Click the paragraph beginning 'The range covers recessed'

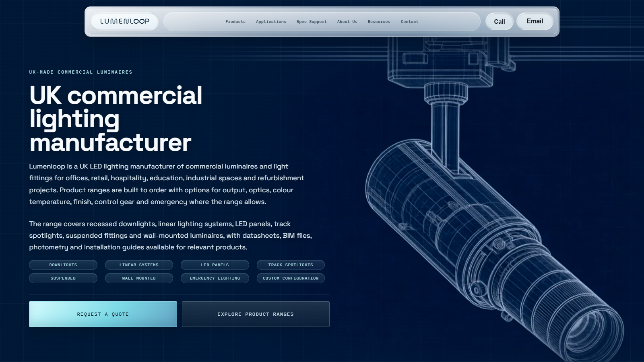[x=171, y=235]
